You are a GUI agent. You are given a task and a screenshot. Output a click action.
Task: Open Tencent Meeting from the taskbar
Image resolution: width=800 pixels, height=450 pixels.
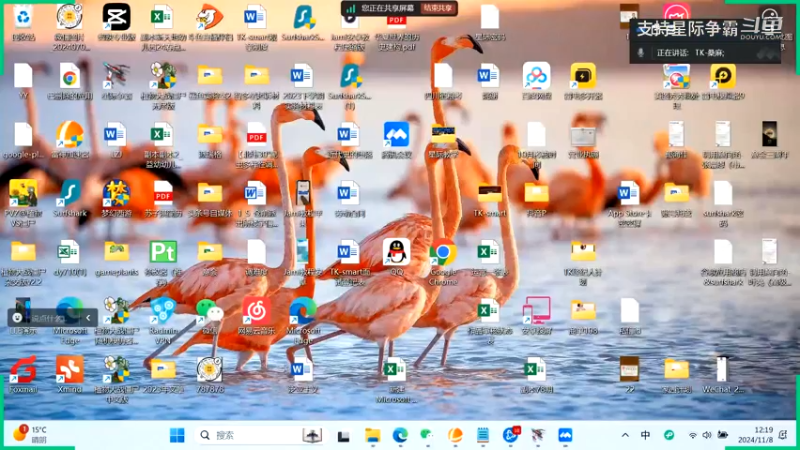[565, 435]
